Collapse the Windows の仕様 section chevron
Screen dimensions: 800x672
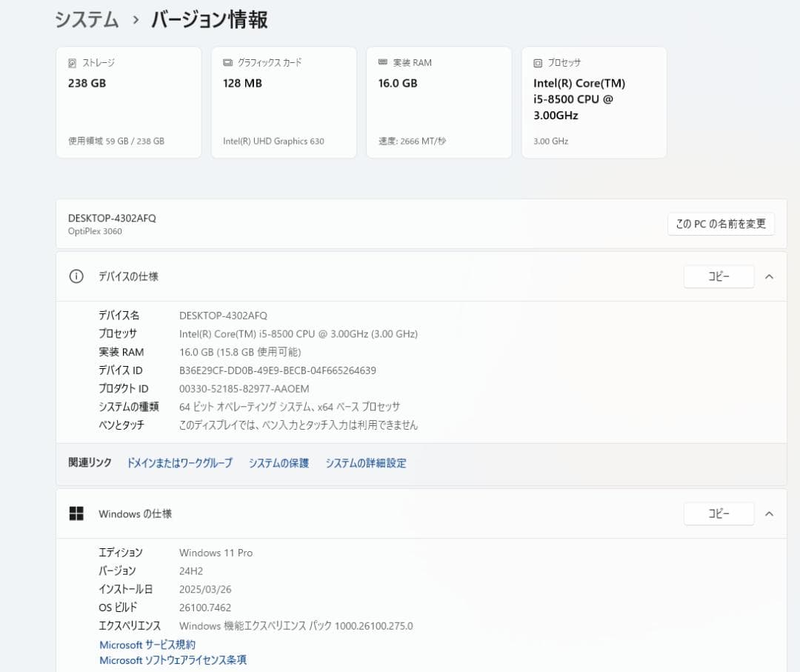[x=770, y=514]
